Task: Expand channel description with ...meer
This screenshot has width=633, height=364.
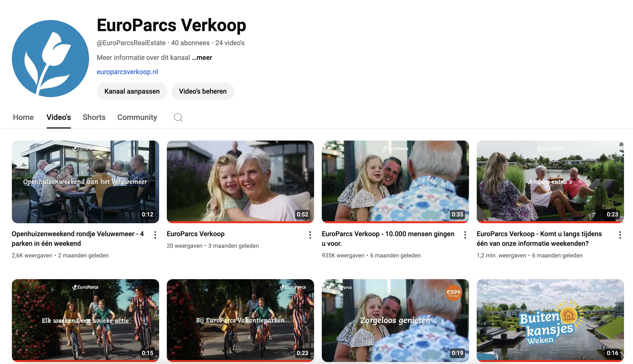Action: click(202, 58)
